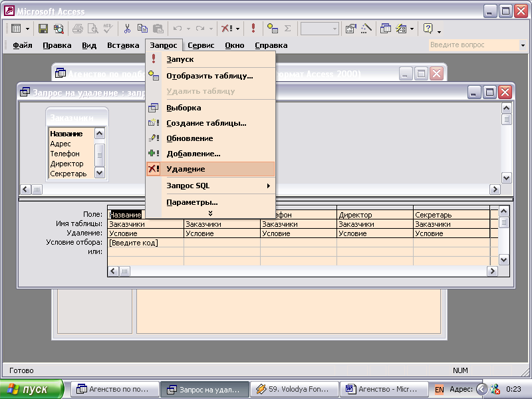Screen dimensions: 532x399
Task: Choose Выборка query type
Action: [x=184, y=108]
